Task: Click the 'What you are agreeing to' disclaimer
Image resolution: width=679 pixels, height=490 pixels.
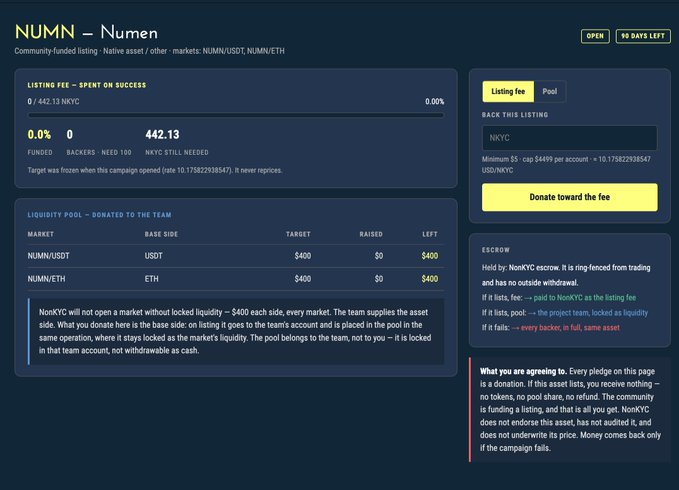Action: point(570,409)
